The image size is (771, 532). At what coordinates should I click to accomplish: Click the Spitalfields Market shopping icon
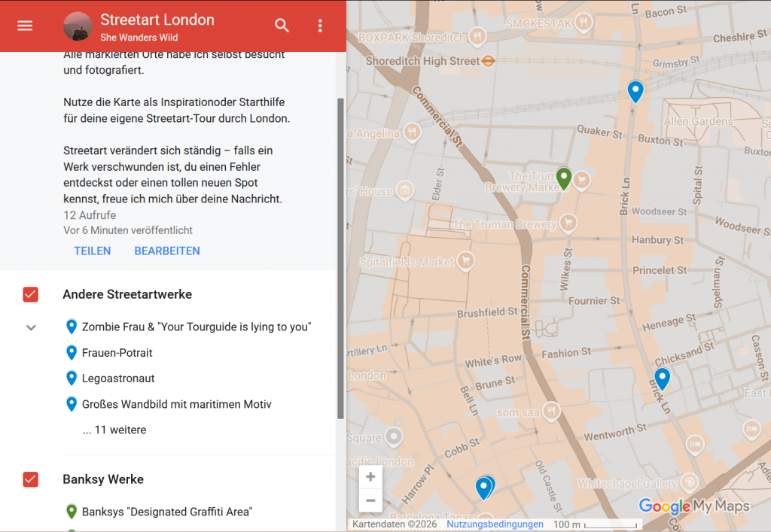[x=465, y=261]
